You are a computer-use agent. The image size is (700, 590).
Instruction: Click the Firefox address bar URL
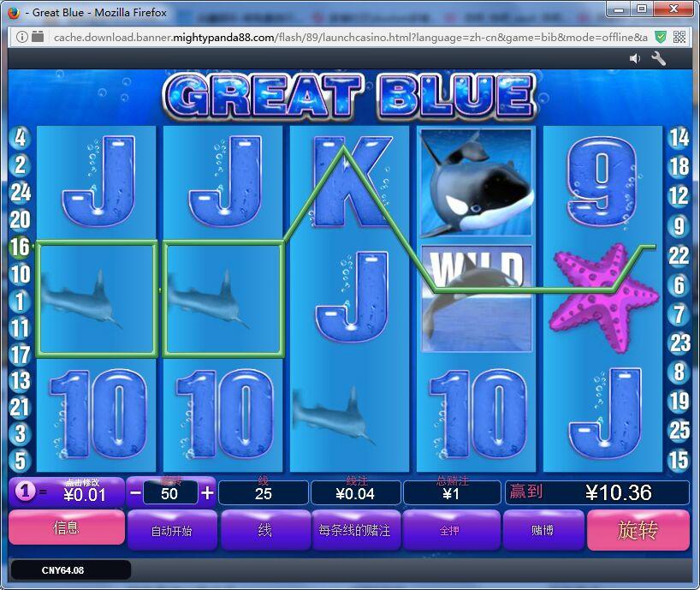pyautogui.click(x=351, y=37)
